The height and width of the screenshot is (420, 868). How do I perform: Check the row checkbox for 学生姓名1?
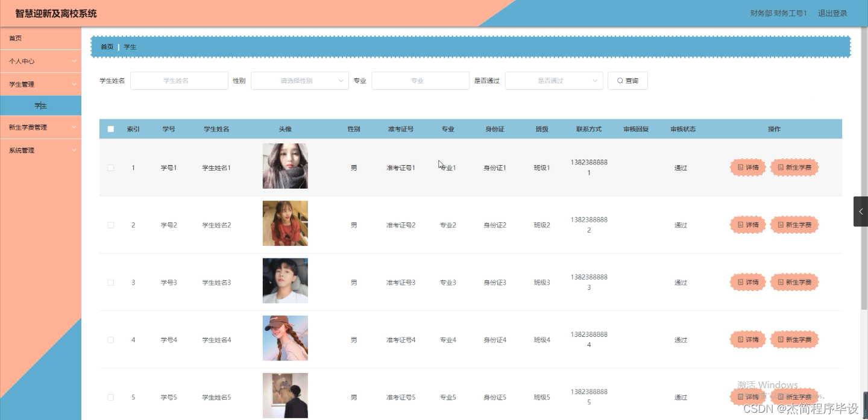pyautogui.click(x=110, y=167)
